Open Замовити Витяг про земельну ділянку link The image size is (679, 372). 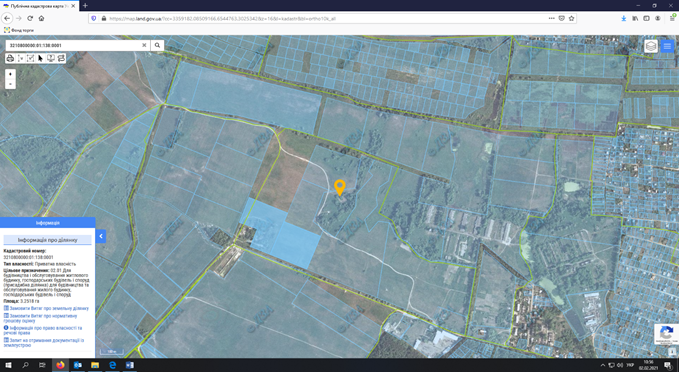tap(49, 308)
